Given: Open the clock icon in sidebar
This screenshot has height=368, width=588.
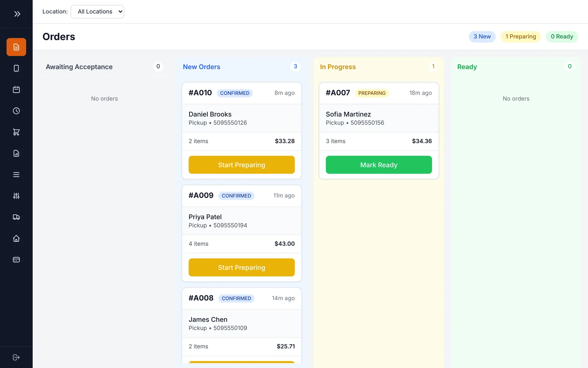Looking at the screenshot, I should pyautogui.click(x=16, y=111).
